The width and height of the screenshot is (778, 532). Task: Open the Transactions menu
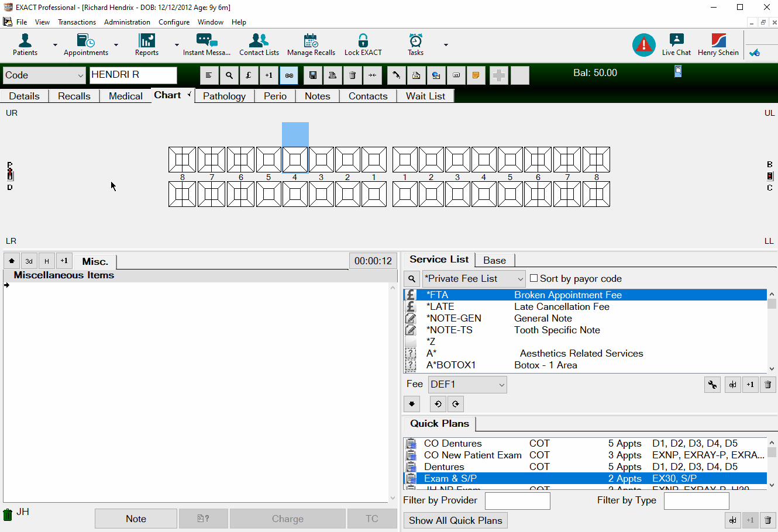pyautogui.click(x=77, y=22)
